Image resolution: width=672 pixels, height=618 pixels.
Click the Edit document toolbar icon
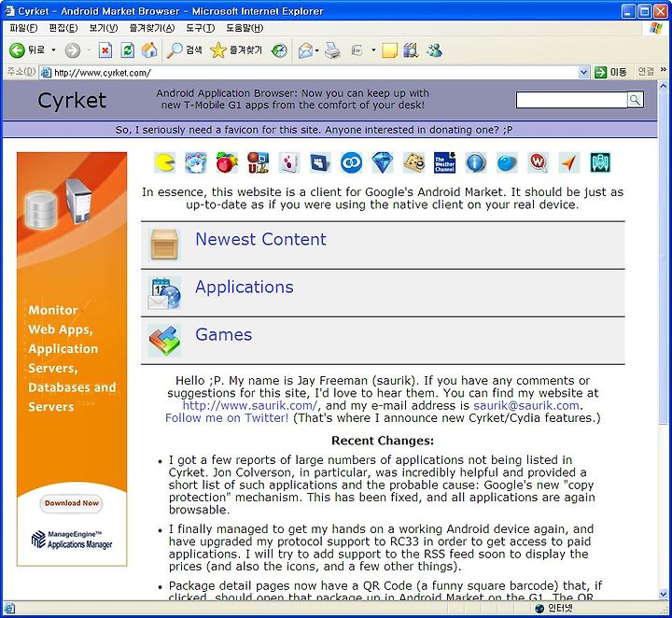point(357,50)
